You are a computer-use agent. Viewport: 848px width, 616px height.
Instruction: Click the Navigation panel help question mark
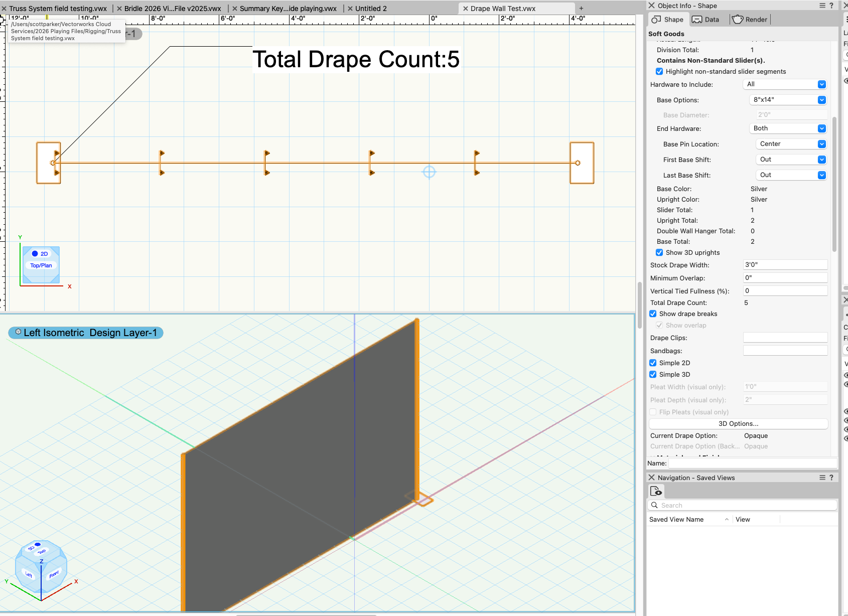831,478
